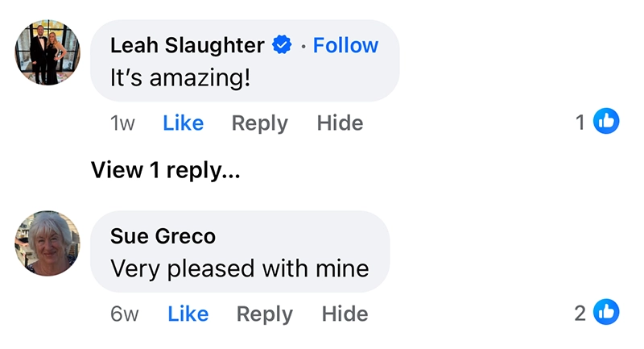Click the "Very pleased with mine" comment text
Screen dimensions: 644x349
(239, 268)
